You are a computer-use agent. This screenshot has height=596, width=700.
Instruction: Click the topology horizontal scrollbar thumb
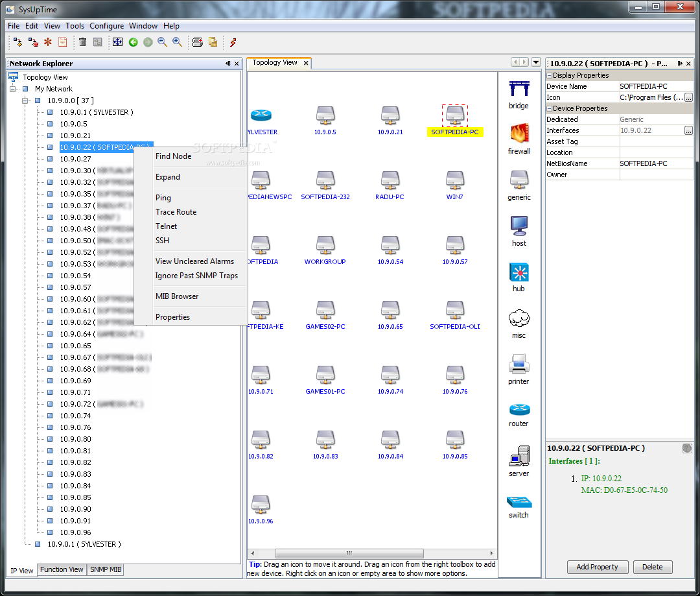click(349, 553)
